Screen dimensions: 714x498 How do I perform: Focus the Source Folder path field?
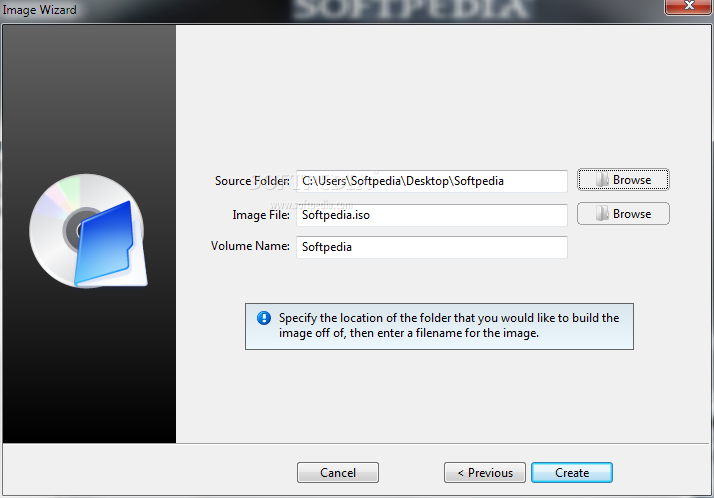tap(432, 181)
